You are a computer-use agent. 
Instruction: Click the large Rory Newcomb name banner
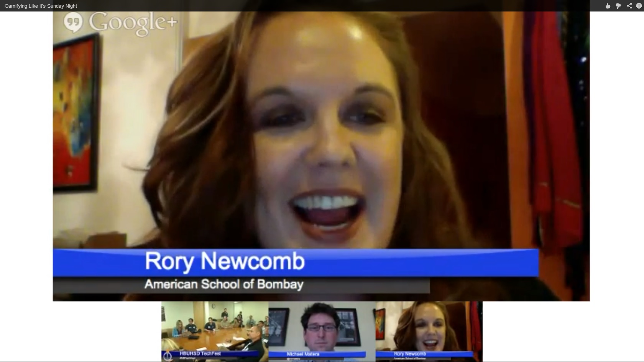pos(225,262)
